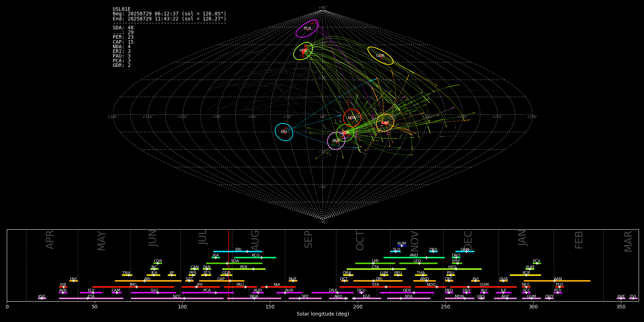Select the PER radiant circle on the sky map
Viewport: 644px width, 322px height.
[303, 51]
